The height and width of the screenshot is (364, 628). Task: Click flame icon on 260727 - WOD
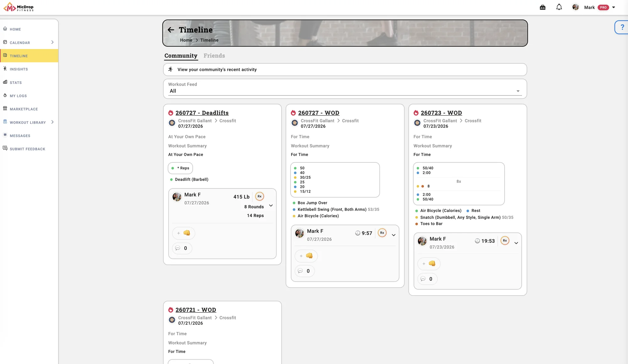coord(293,113)
